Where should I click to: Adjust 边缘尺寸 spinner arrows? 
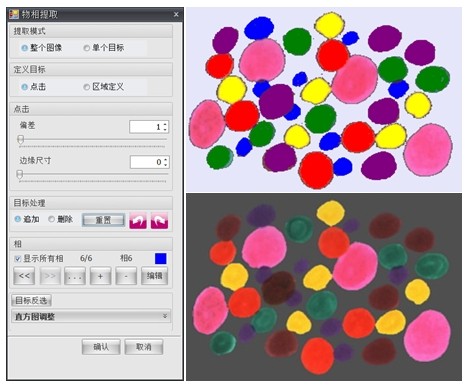166,162
